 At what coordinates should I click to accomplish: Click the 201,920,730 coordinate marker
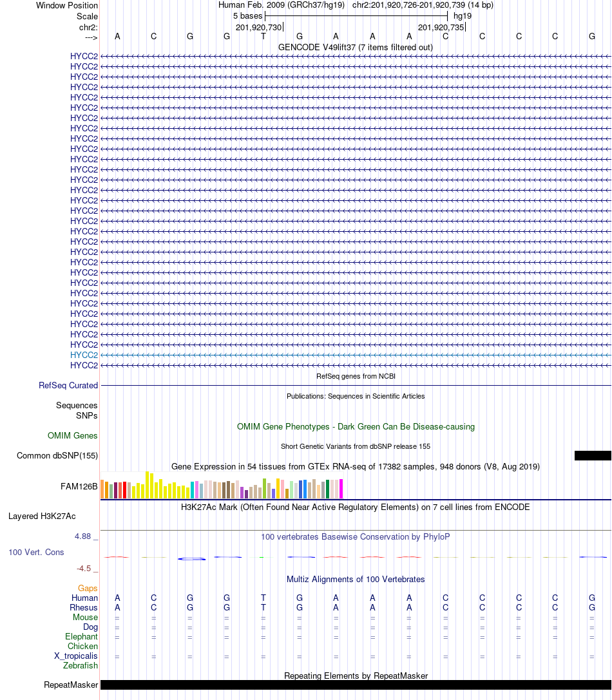tap(258, 27)
